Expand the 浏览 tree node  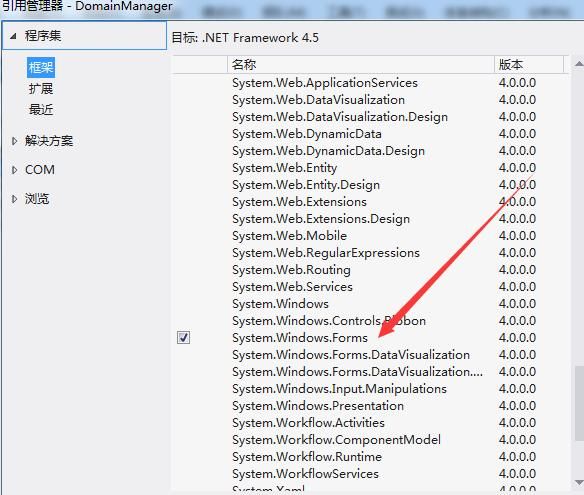coord(14,199)
